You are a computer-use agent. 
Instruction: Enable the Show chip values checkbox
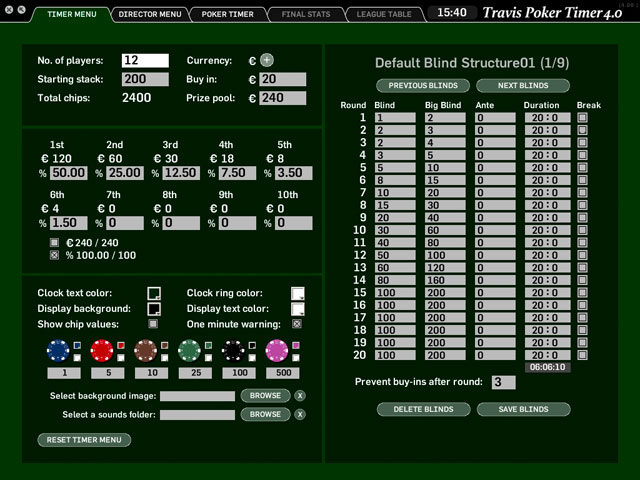(153, 324)
